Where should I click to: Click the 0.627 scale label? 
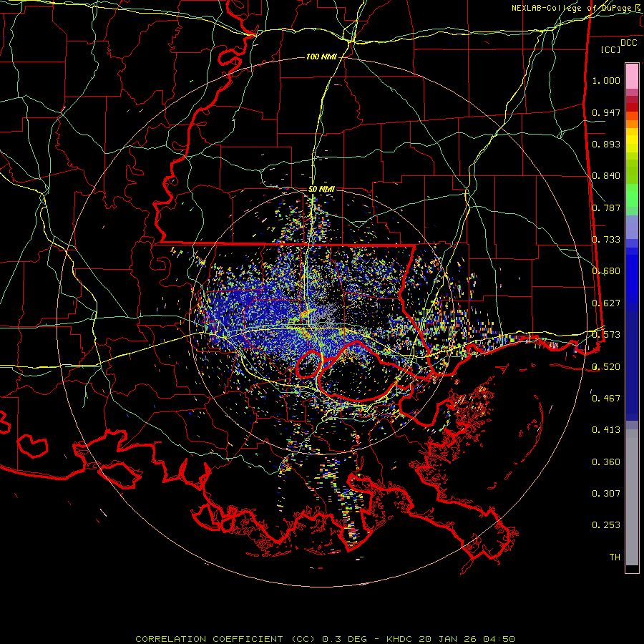[606, 303]
